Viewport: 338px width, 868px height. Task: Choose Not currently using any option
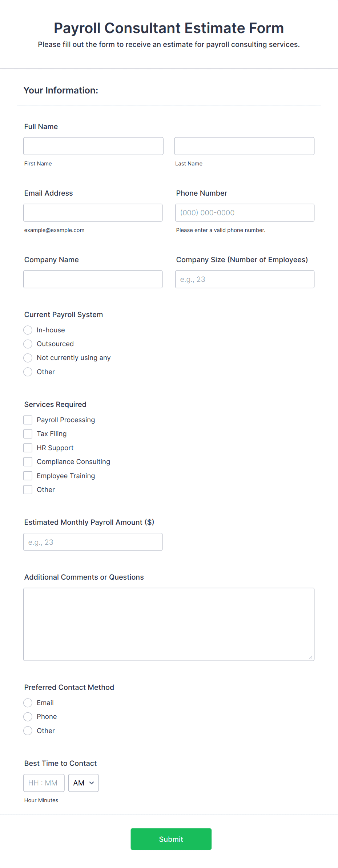tap(28, 357)
